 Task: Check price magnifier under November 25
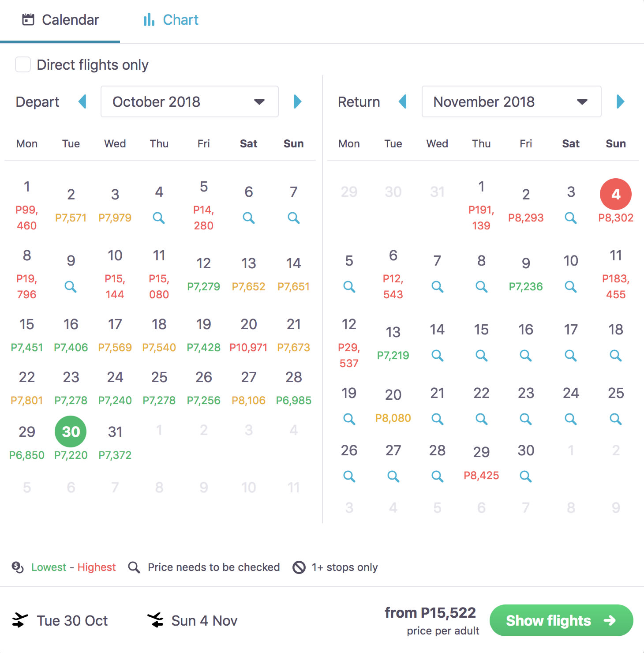tap(616, 419)
